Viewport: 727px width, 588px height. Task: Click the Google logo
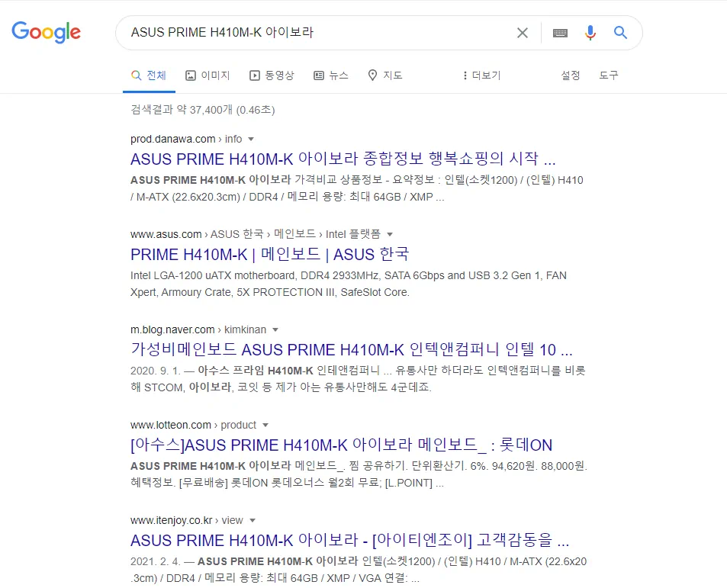point(46,32)
